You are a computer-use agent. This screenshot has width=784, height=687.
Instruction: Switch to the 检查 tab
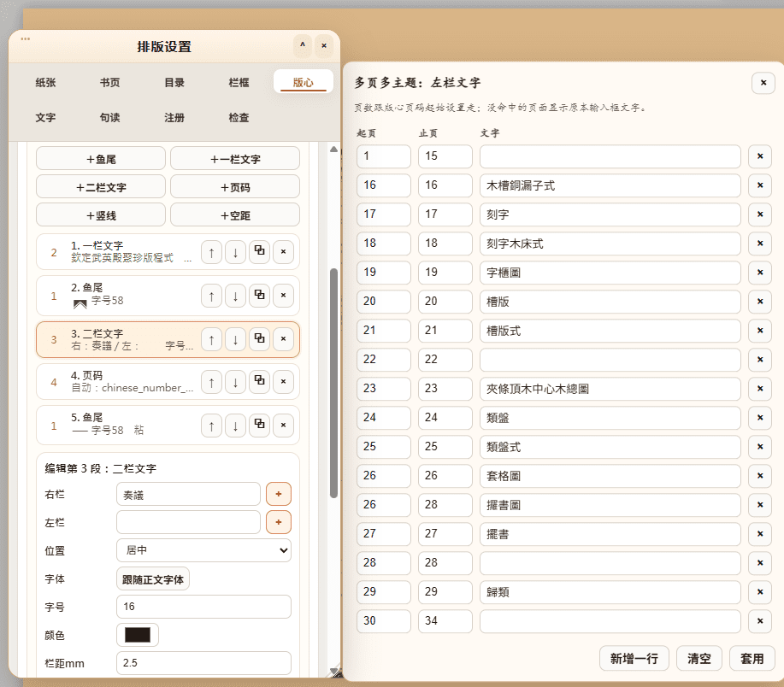tap(239, 117)
